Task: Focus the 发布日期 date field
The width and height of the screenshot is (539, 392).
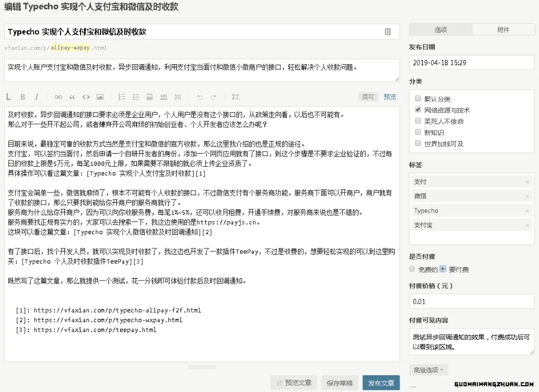Action: pyautogui.click(x=472, y=63)
